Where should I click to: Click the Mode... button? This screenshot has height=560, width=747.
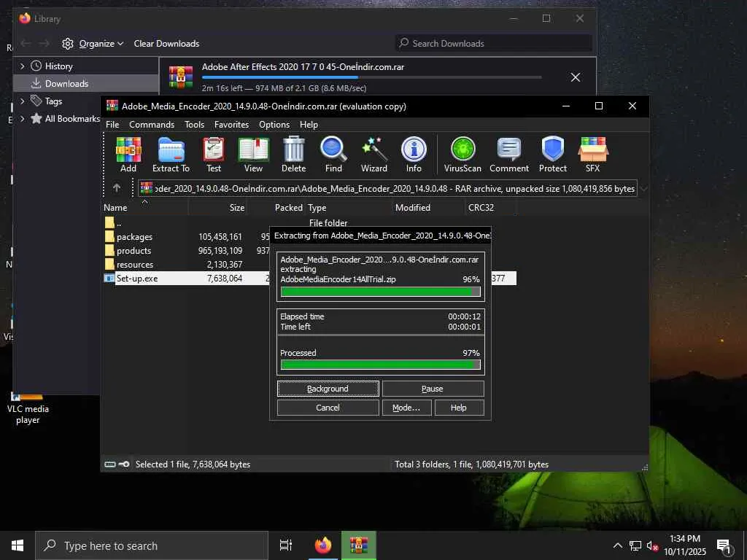pos(406,408)
